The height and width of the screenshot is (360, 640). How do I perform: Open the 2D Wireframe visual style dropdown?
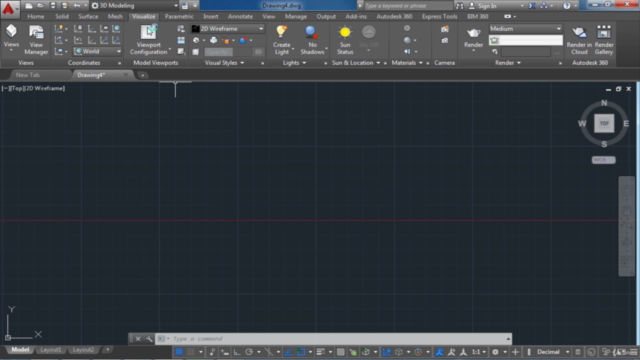[x=228, y=29]
